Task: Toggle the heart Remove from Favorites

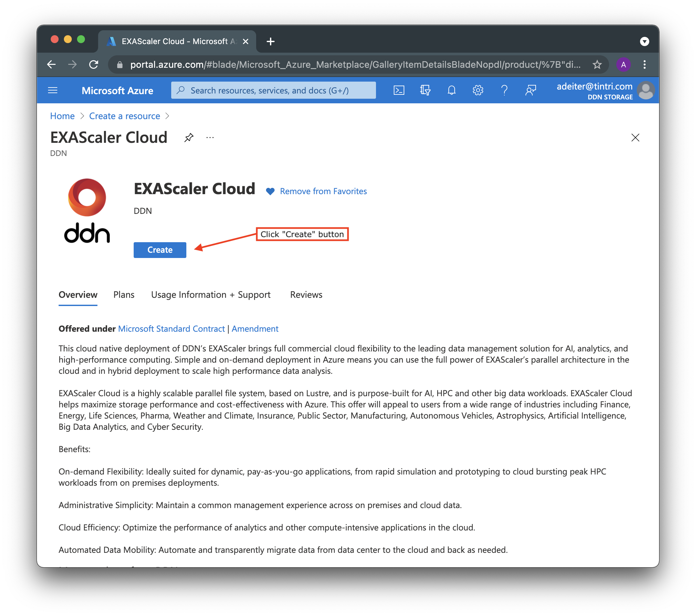Action: pyautogui.click(x=270, y=192)
